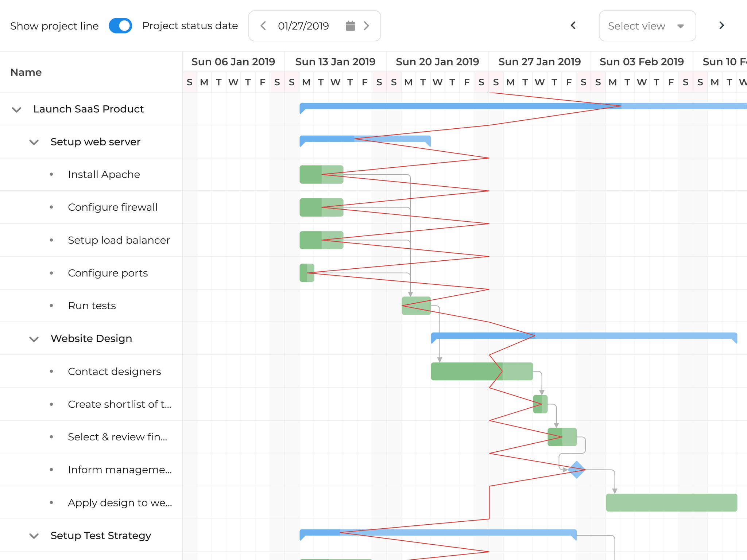
Task: Advance to next project status date
Action: pyautogui.click(x=367, y=26)
